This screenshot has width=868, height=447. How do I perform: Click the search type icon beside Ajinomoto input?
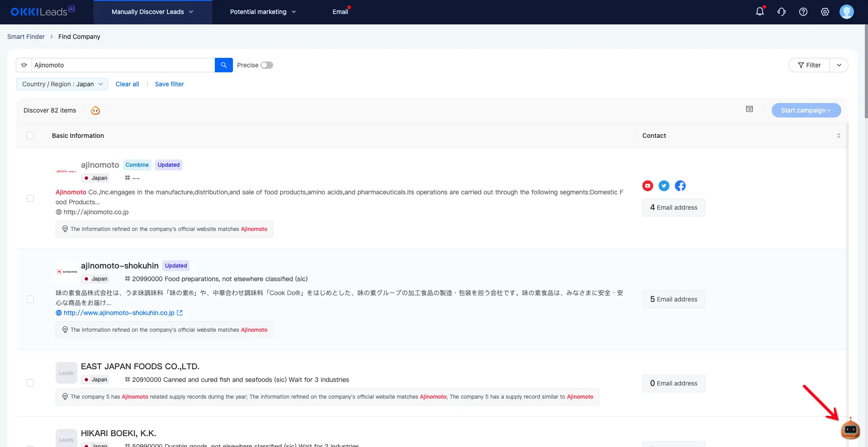[24, 65]
